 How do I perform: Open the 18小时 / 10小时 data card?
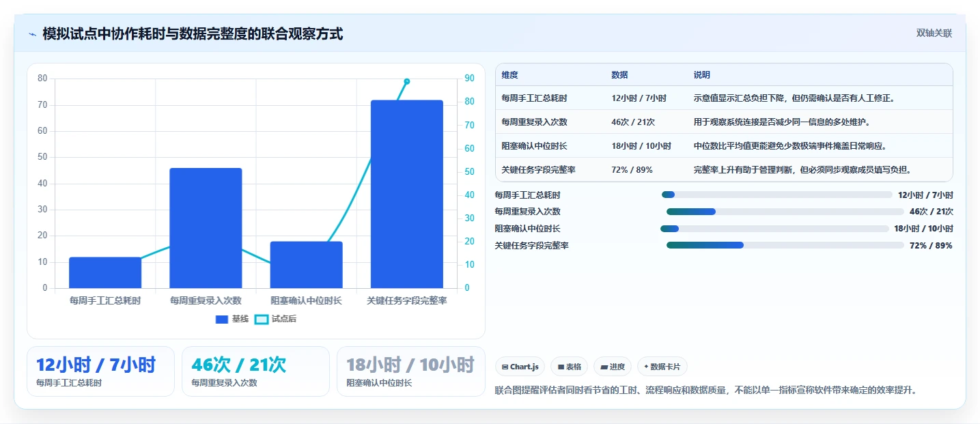click(x=410, y=371)
